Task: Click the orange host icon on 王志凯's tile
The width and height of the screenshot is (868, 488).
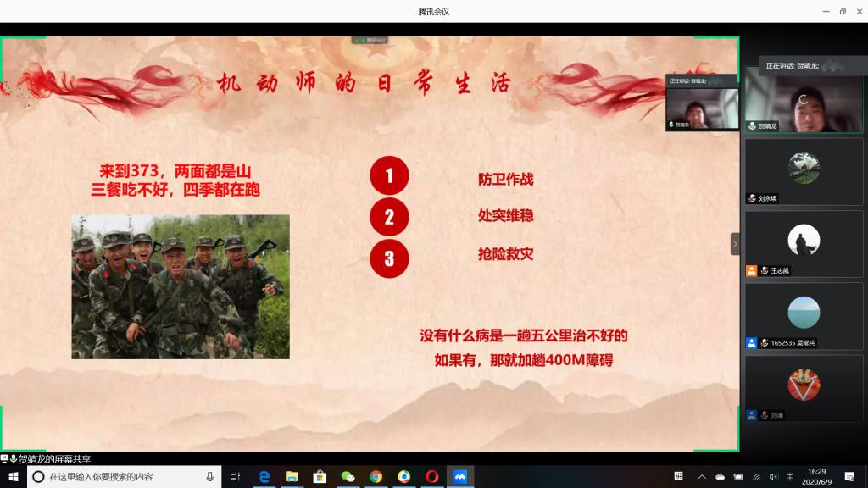Action: pos(751,270)
